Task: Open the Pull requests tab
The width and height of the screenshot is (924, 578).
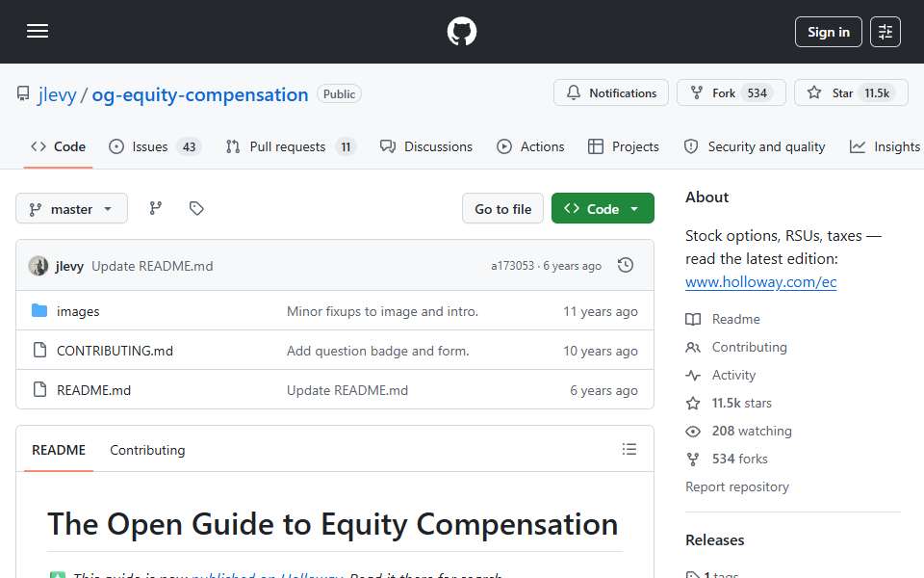Action: (291, 146)
